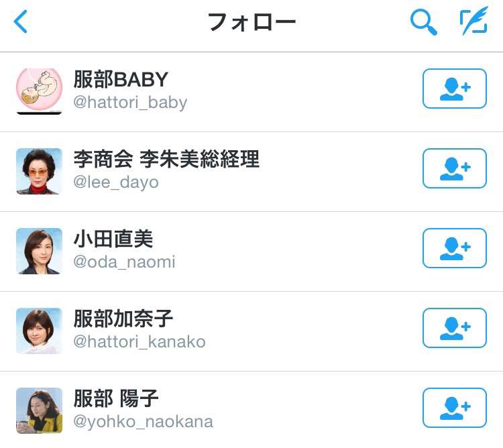This screenshot has width=503, height=448.
Task: Open 服部加奈子 name row
Action: 251,331
